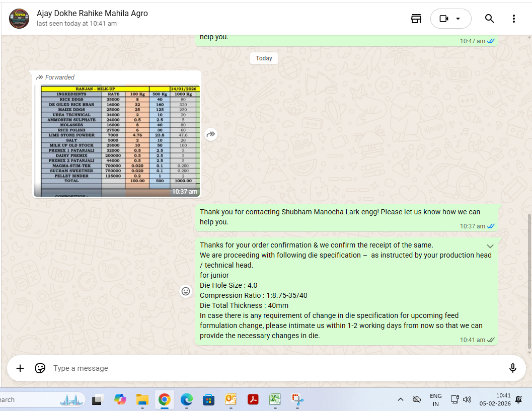
Task: Click the plus attach icon
Action: coord(20,368)
